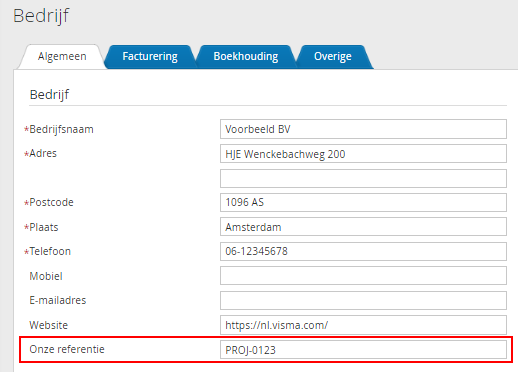518x372 pixels.
Task: Click the Onze referentie field PROJ-0123
Action: coord(363,350)
